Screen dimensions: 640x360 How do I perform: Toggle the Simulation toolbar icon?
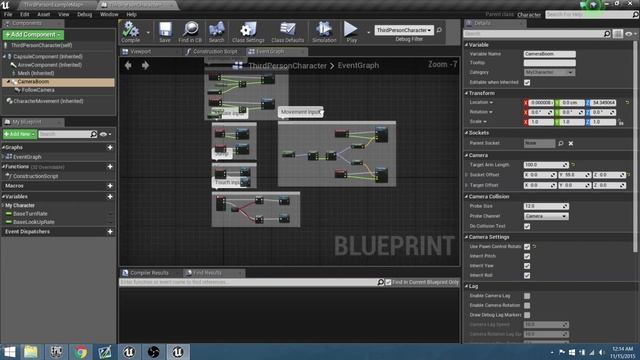[324, 31]
